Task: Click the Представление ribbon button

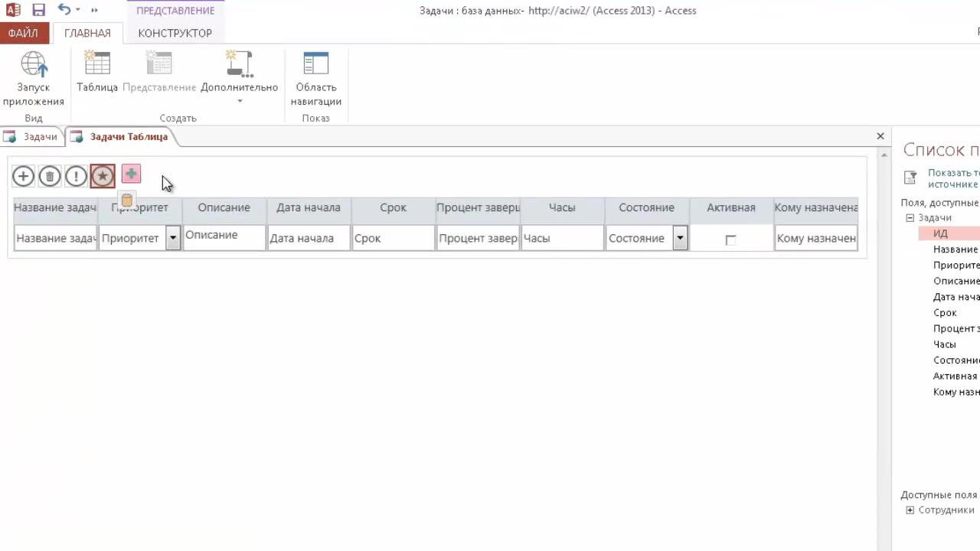Action: [159, 73]
